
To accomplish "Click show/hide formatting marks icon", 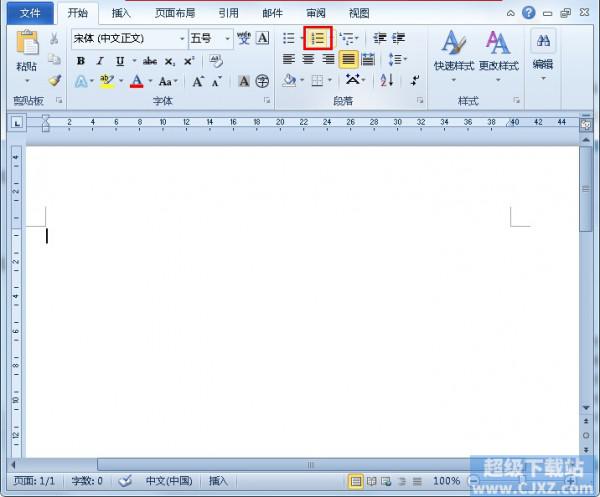I will pos(415,80).
